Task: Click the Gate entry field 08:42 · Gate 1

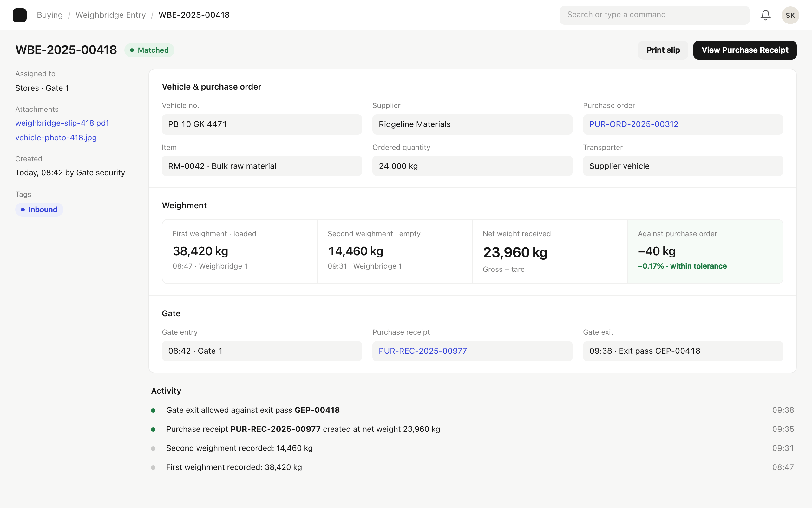Action: [262, 351]
